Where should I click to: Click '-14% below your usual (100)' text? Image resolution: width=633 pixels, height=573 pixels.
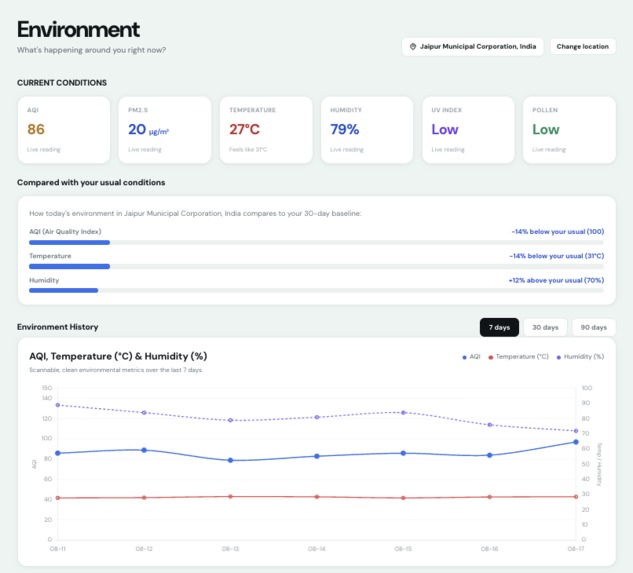point(558,232)
